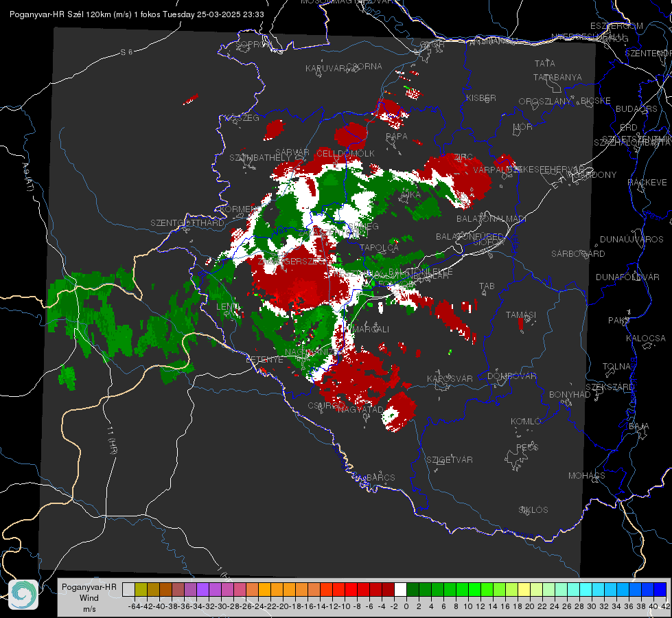Viewport: 672px width, 618px height.
Task: Click the TATABANYA city label
Action: 557,77
